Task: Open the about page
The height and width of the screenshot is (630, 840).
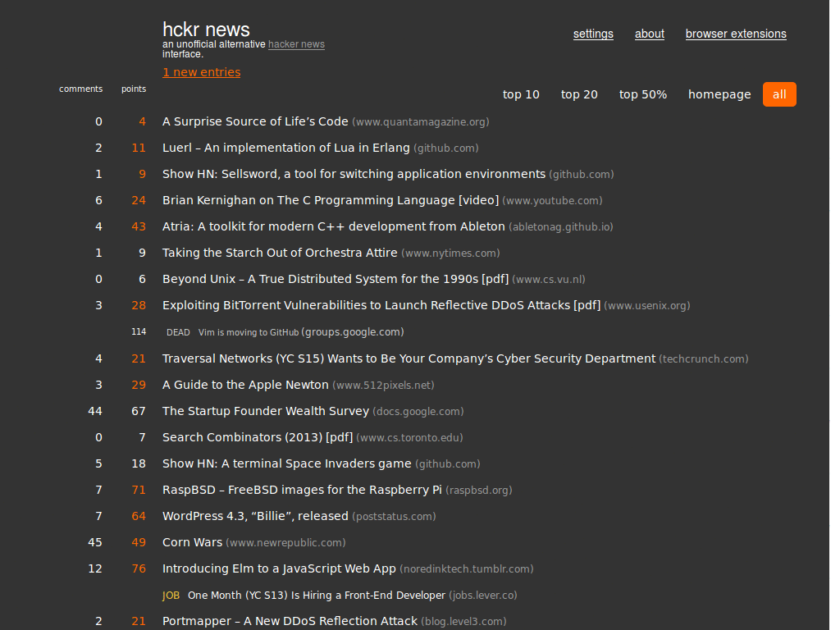Action: point(649,34)
